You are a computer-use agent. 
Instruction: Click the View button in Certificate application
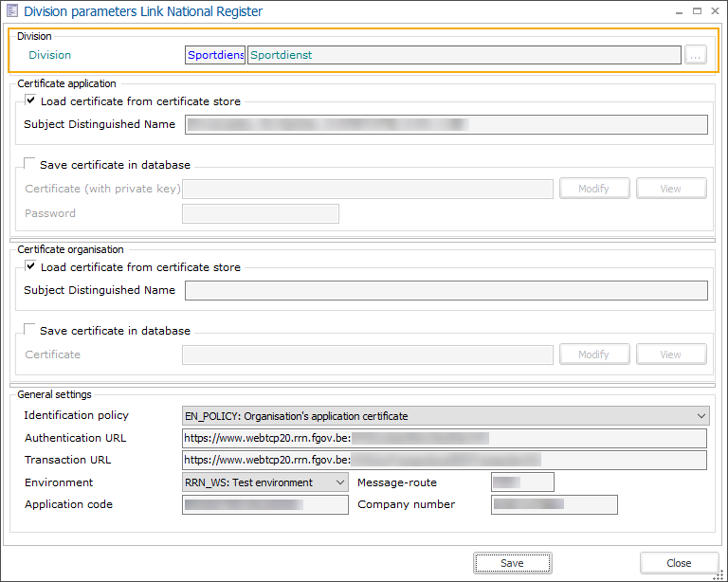coord(671,189)
